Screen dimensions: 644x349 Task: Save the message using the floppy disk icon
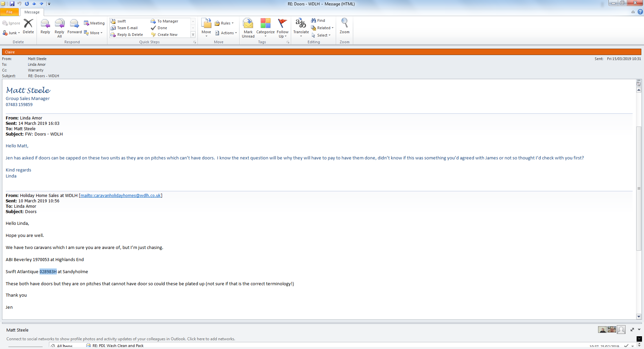pos(12,4)
